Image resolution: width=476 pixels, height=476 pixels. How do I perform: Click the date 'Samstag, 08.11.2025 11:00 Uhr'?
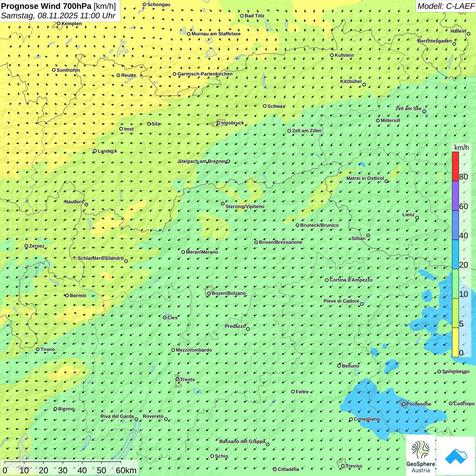point(58,16)
